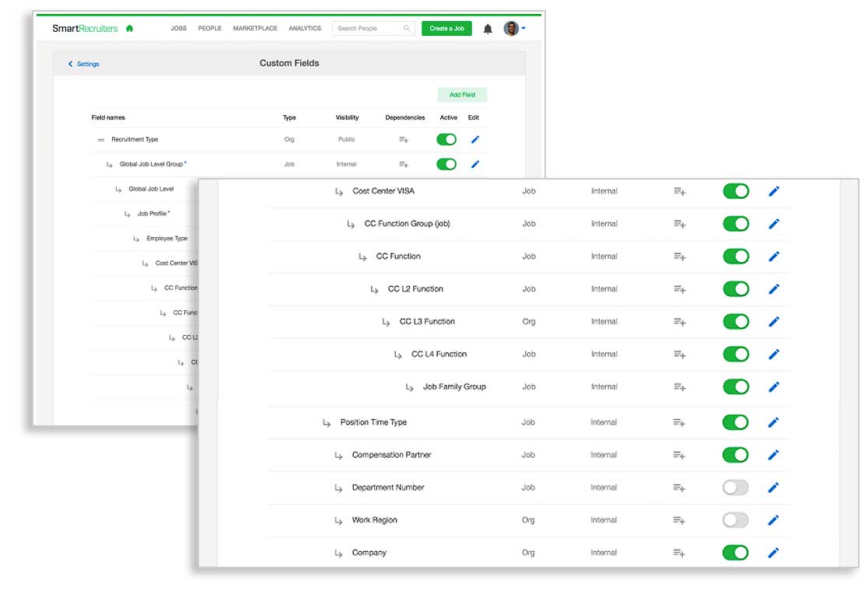The image size is (868, 611).
Task: Edit the Company field pencil icon
Action: (x=773, y=553)
